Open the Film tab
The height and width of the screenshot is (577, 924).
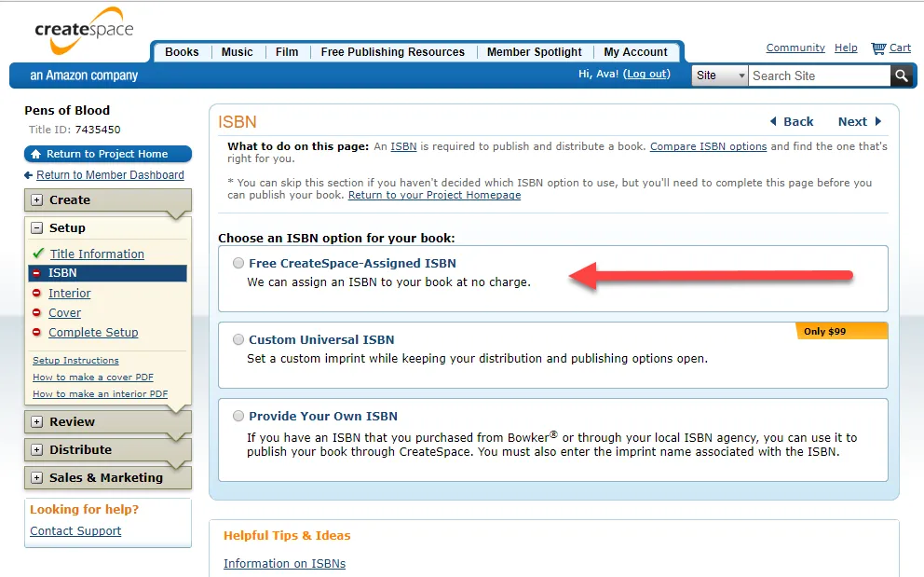click(287, 52)
